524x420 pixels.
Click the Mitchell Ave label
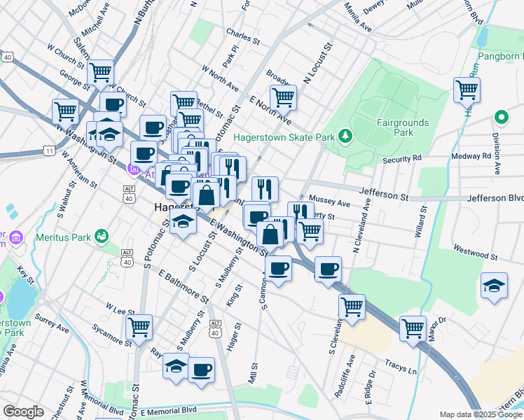tap(95, 20)
